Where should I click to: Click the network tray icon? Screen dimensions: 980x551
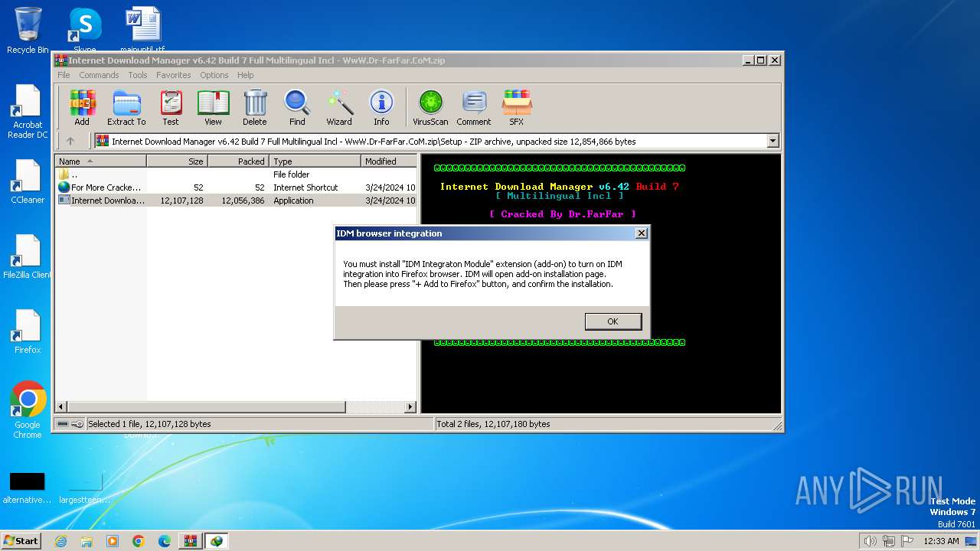tap(889, 541)
